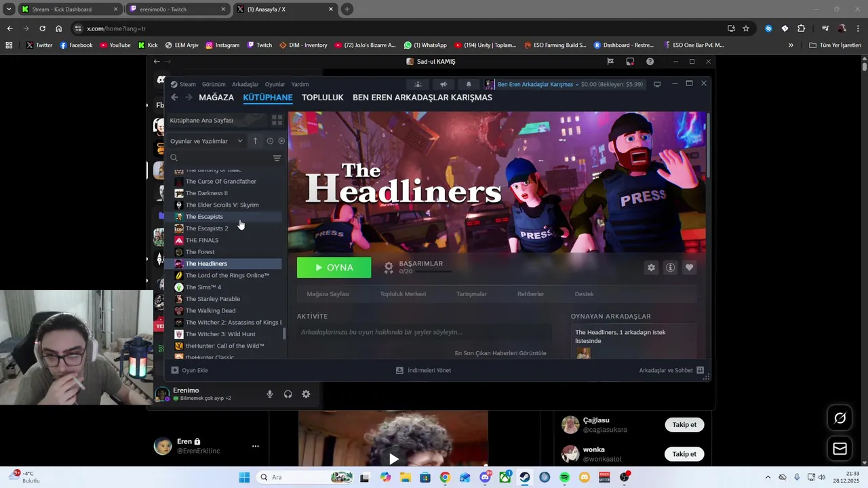Open Windows Start menu
Screen dimensions: 868x488
[x=244, y=477]
